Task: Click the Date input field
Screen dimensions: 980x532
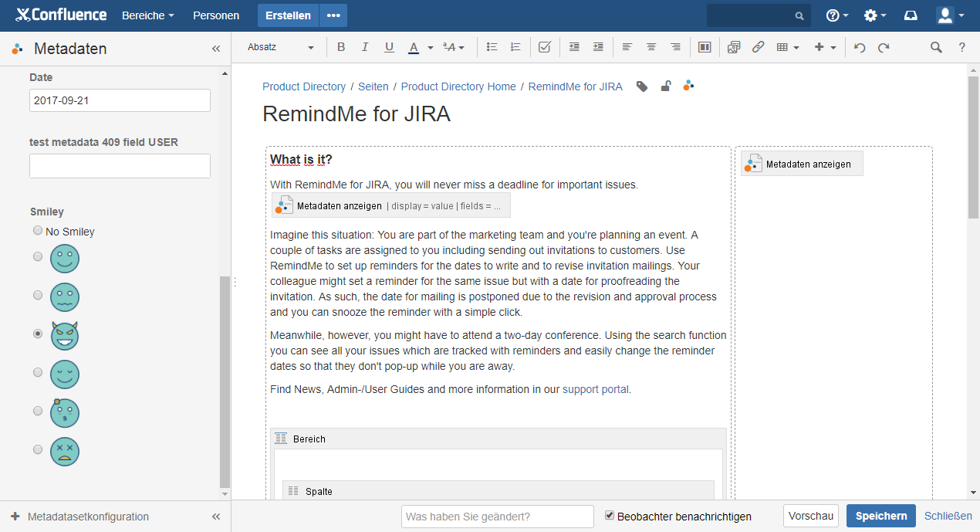Action: click(x=120, y=100)
